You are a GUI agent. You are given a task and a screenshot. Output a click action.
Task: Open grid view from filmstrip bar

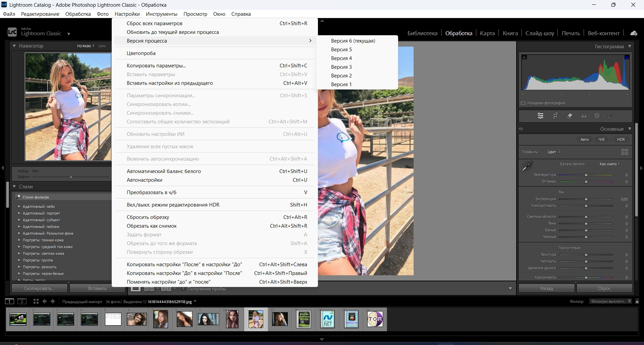tap(36, 301)
